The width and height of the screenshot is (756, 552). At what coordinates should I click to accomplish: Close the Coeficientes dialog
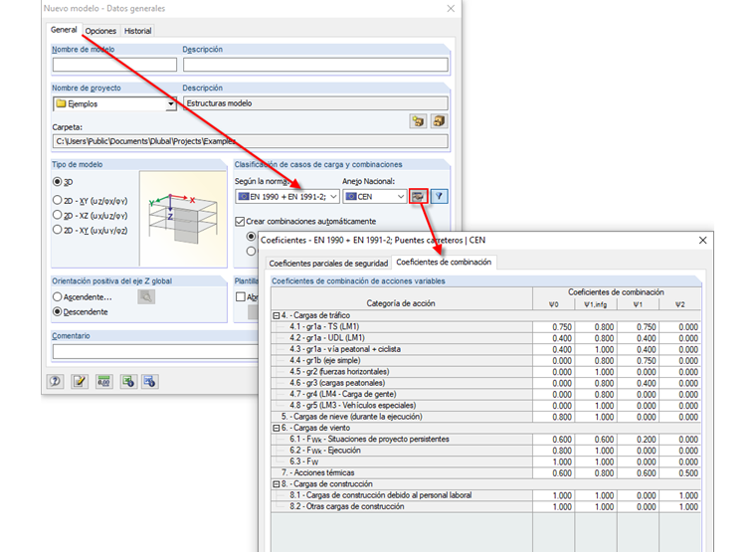tap(702, 240)
